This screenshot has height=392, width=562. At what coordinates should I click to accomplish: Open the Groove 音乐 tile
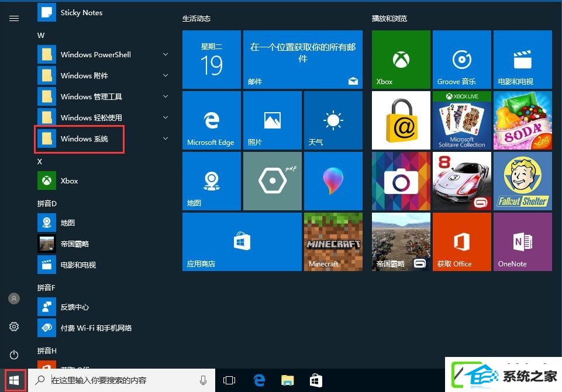tap(461, 60)
